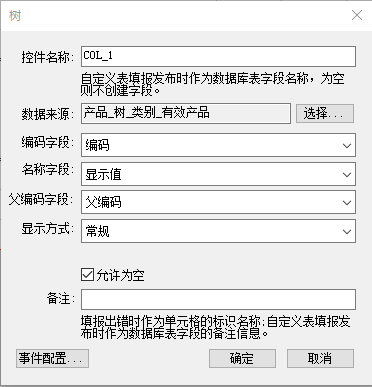Viewport: 372px width, 387px height.
Task: Close the 树 dialog window
Action: [x=357, y=15]
